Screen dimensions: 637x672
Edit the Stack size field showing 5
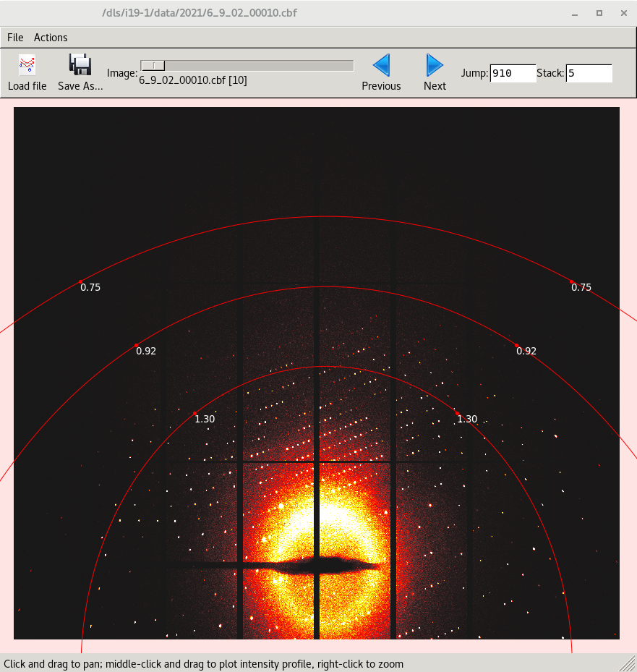[589, 72]
